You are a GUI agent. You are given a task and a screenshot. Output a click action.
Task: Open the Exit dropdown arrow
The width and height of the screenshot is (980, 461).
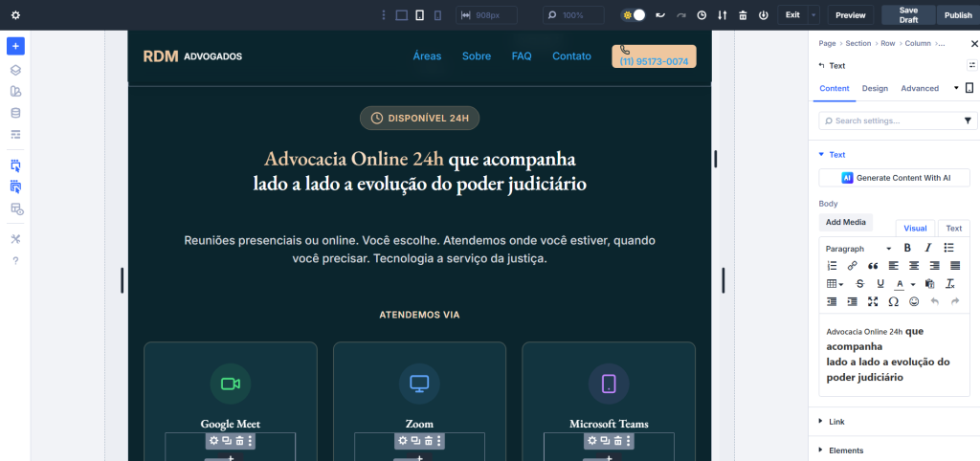point(813,15)
